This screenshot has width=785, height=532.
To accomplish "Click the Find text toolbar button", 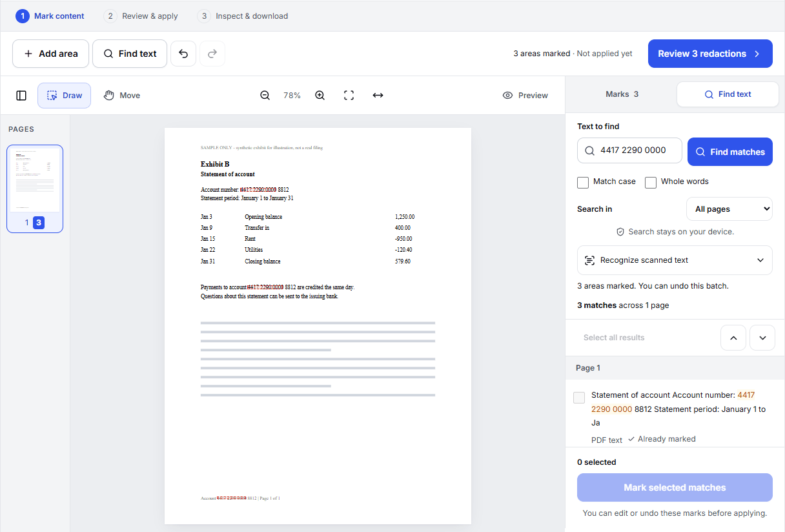I will pos(130,54).
